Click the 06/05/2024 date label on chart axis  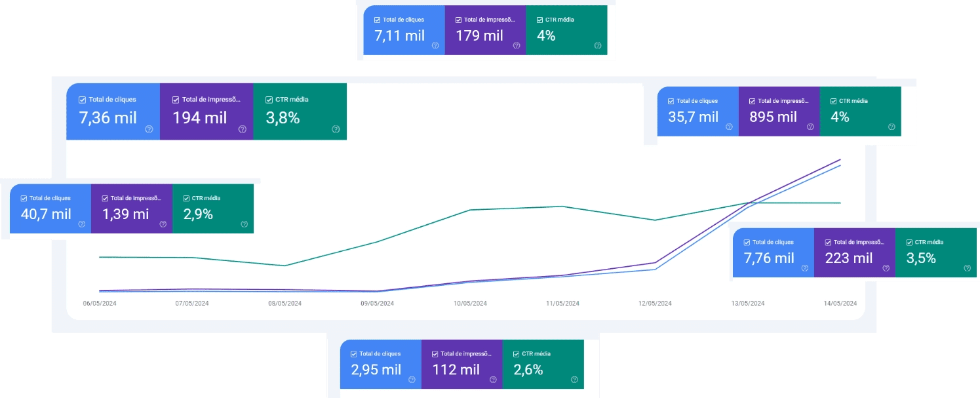[100, 304]
